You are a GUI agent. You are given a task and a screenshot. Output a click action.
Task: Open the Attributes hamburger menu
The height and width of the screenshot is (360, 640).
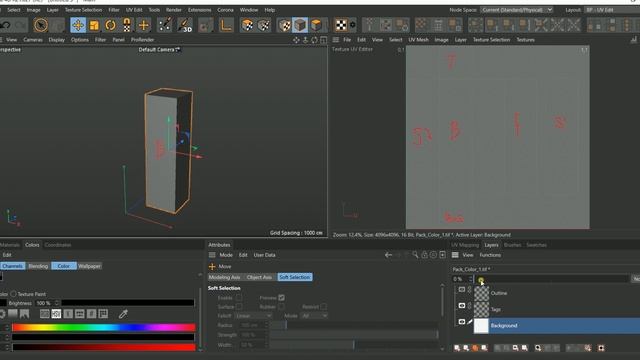tap(212, 255)
